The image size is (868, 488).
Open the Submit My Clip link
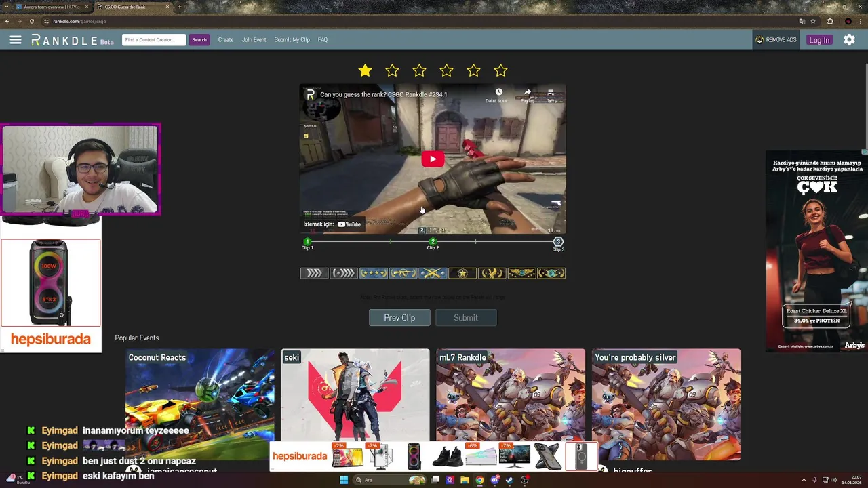point(292,40)
